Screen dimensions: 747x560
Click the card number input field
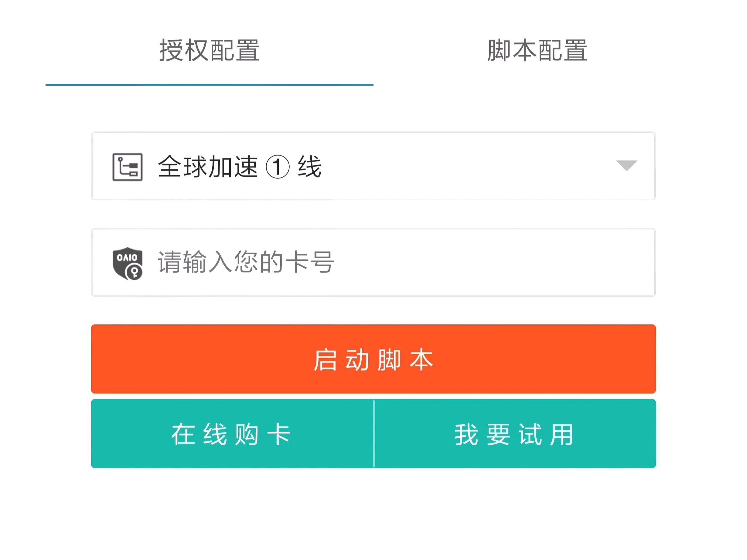373,262
